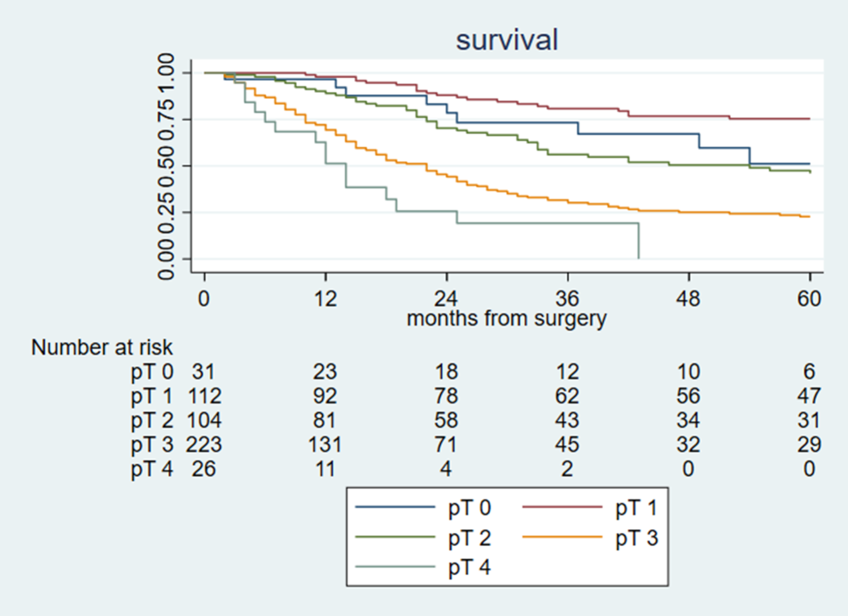Image resolution: width=848 pixels, height=616 pixels.
Task: Click the pT 4 row label in risk table
Action: pos(152,469)
